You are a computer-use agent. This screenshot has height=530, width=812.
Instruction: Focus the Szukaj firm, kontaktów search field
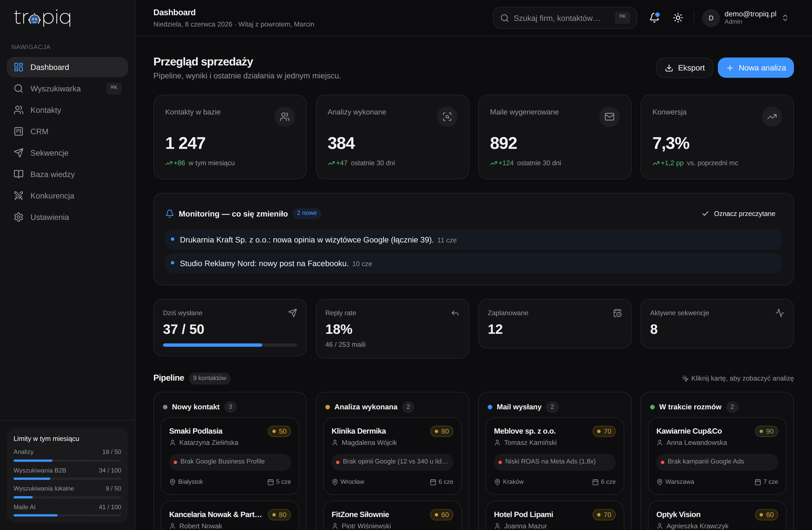(x=565, y=18)
